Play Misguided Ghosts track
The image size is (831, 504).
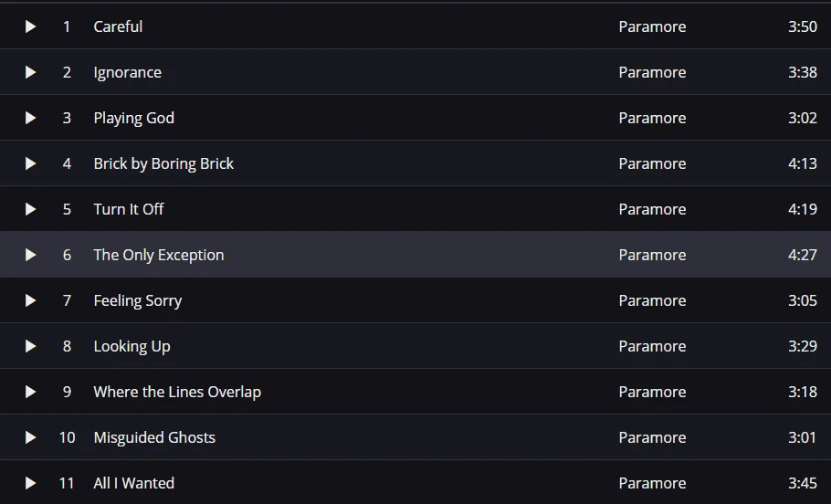coord(31,437)
